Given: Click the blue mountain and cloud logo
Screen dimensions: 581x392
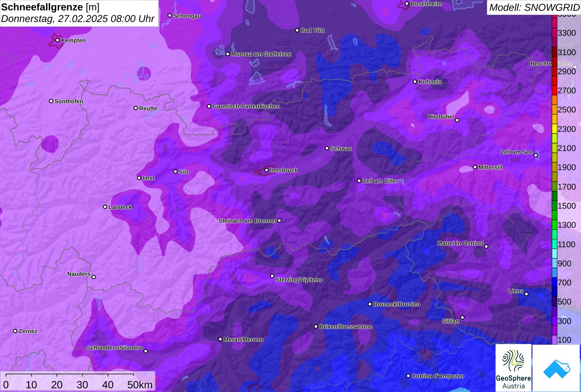Looking at the screenshot, I should [x=556, y=368].
